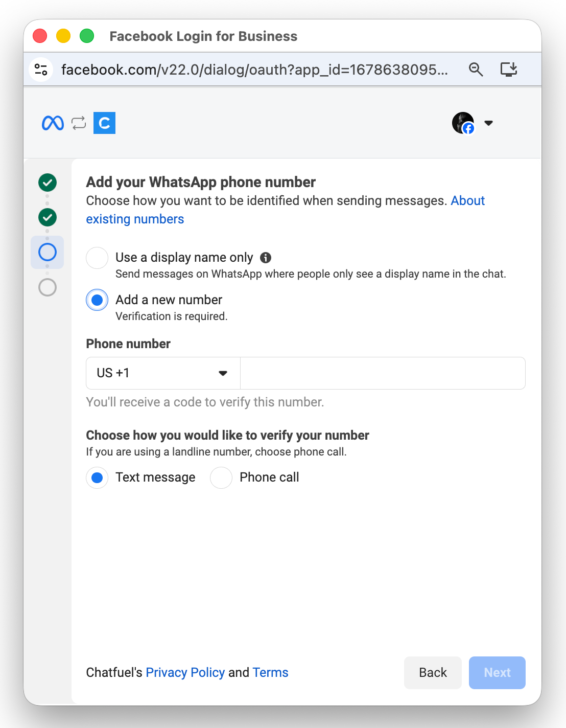Click the Back button
The image size is (566, 728).
(433, 673)
